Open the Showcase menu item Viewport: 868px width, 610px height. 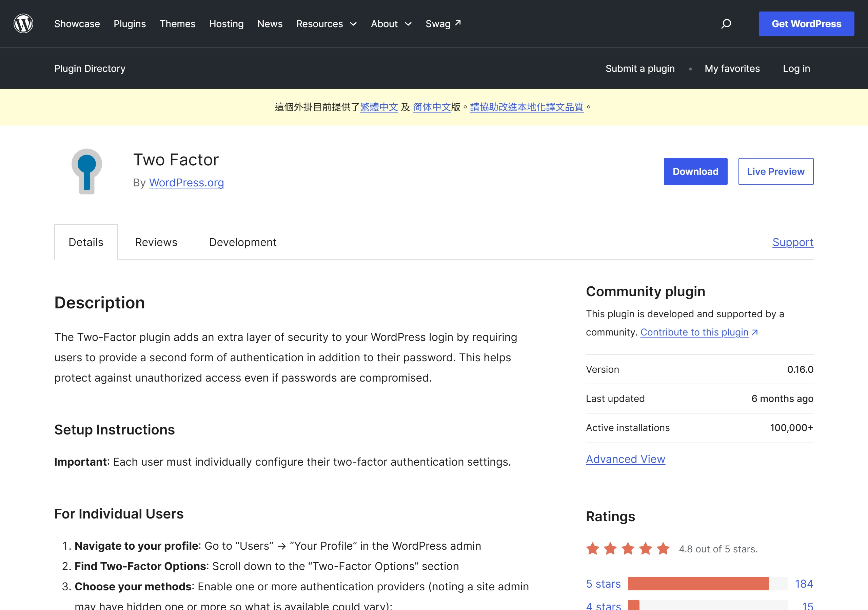pos(77,24)
